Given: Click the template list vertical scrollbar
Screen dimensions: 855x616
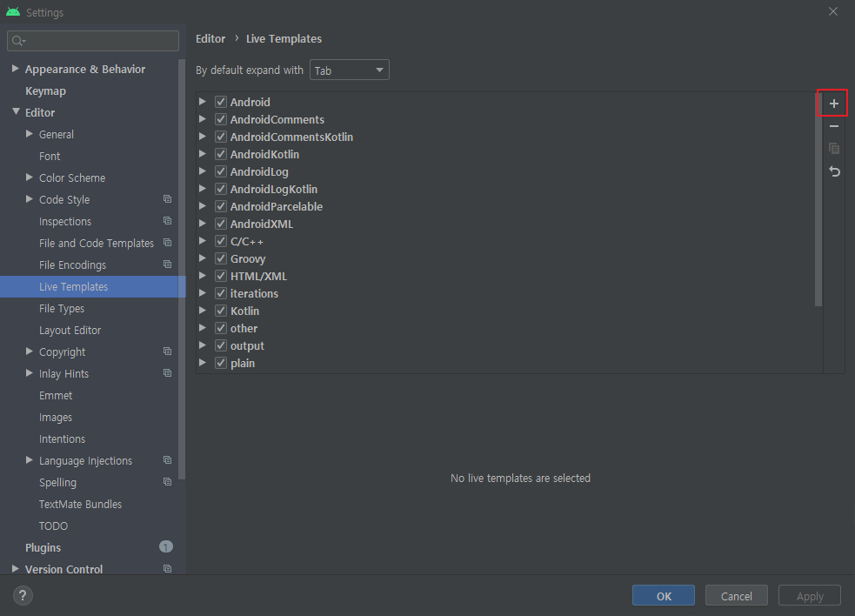Looking at the screenshot, I should pyautogui.click(x=818, y=199).
